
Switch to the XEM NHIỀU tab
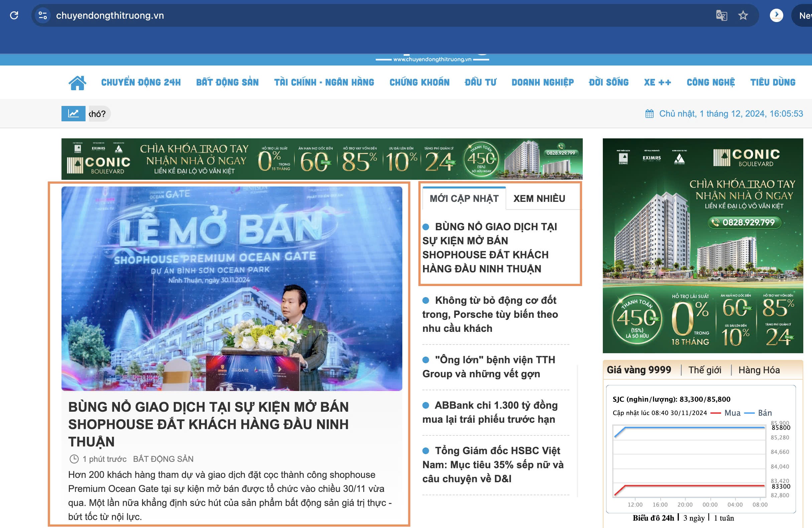(539, 198)
